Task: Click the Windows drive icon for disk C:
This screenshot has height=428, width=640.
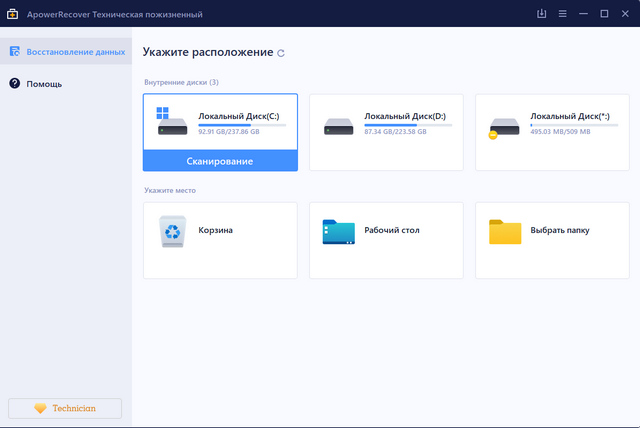Action: [172, 121]
